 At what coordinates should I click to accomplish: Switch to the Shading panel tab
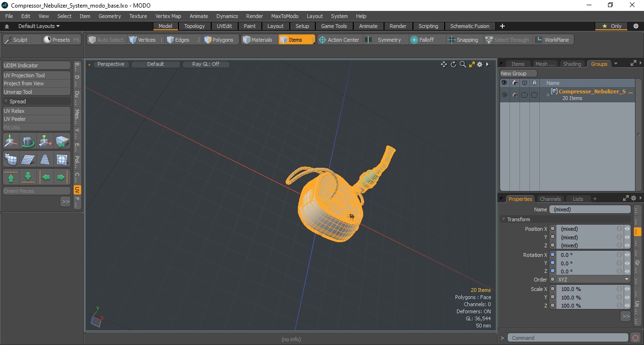(572, 64)
